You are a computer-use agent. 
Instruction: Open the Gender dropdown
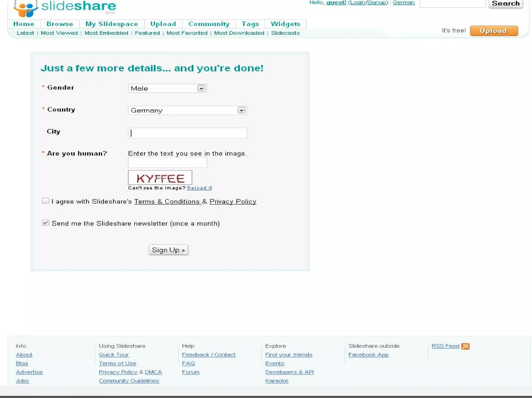click(167, 88)
